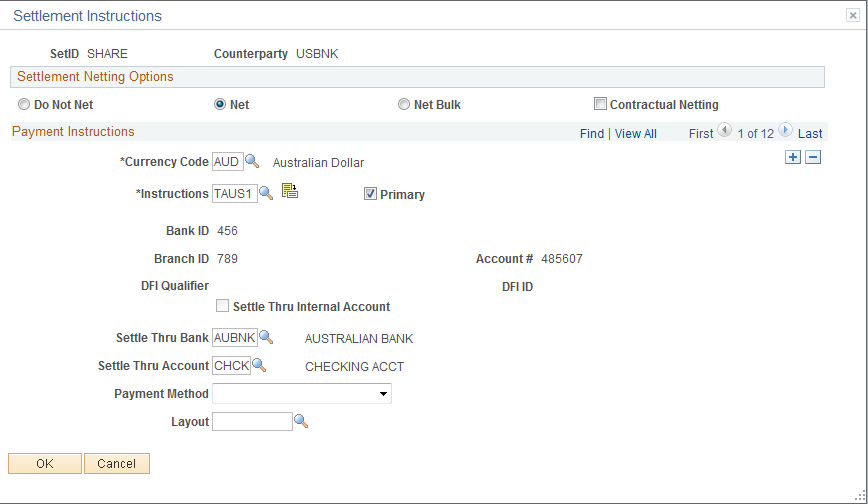Uncheck the Primary checkbox
Viewport: 868px width, 504px height.
pyautogui.click(x=370, y=194)
